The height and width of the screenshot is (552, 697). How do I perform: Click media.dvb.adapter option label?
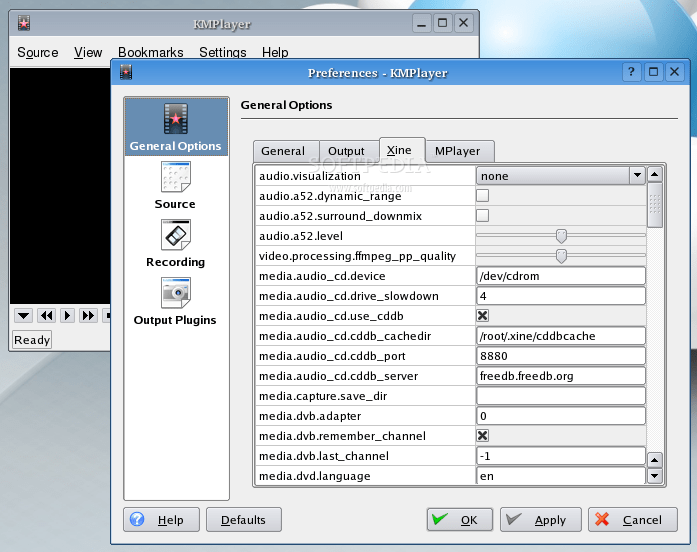tap(310, 416)
